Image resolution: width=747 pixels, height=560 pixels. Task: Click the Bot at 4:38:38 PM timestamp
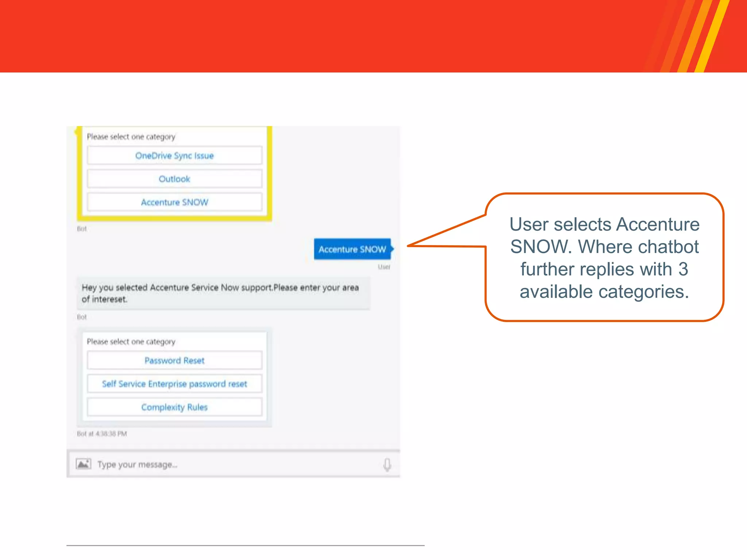pyautogui.click(x=102, y=434)
